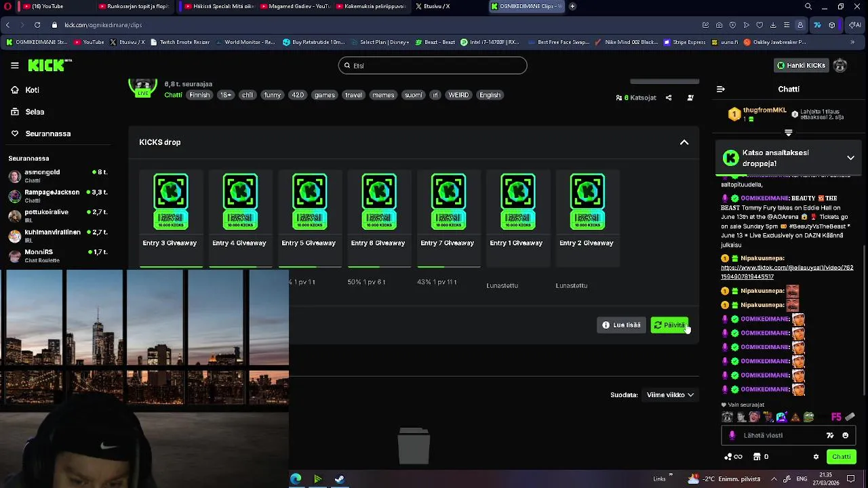Click the Päivitä refresh button
Image resolution: width=868 pixels, height=488 pixels.
[x=669, y=325]
